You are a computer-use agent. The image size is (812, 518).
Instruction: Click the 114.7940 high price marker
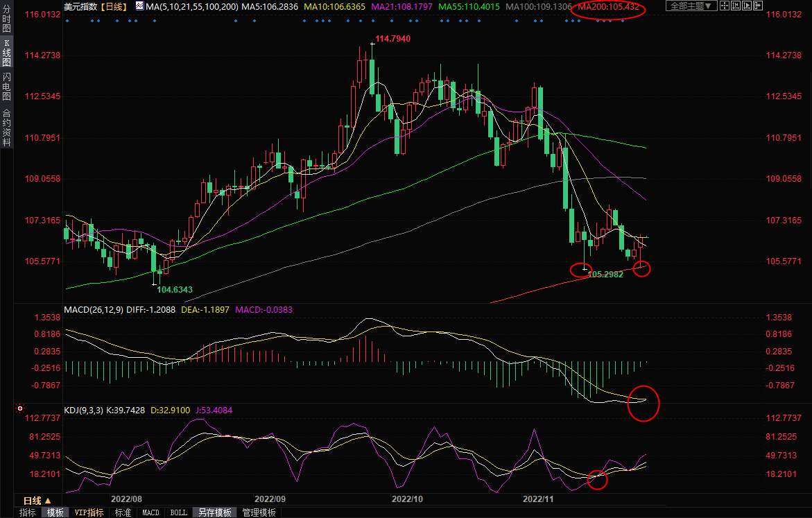392,39
